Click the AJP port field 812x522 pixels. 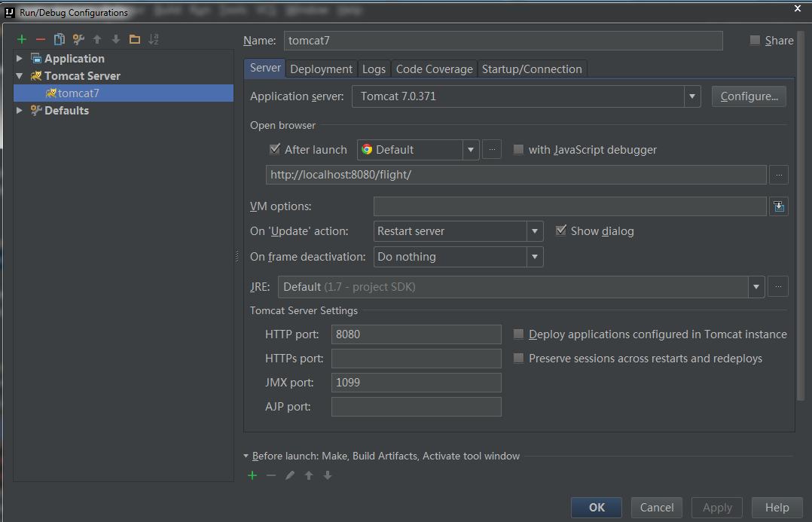pyautogui.click(x=417, y=407)
